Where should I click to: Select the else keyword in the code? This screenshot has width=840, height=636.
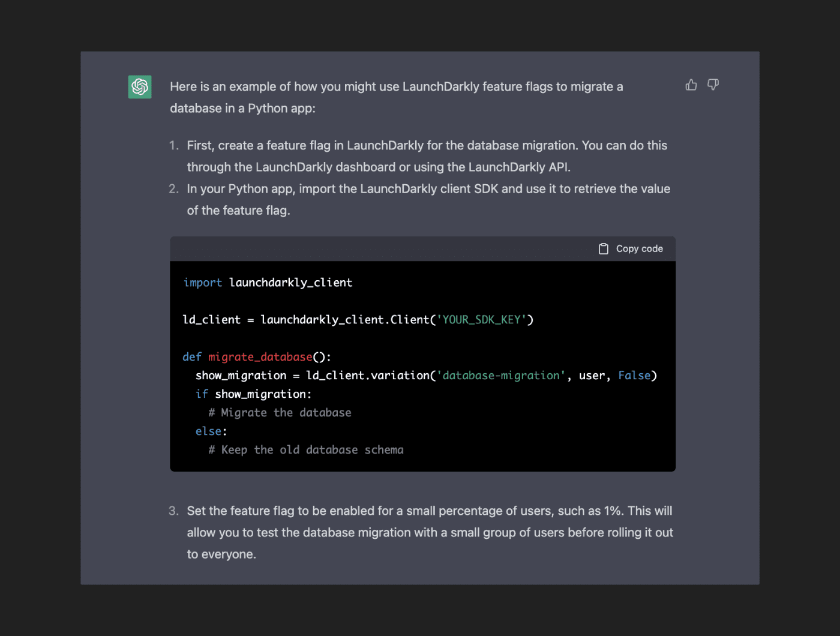[207, 431]
